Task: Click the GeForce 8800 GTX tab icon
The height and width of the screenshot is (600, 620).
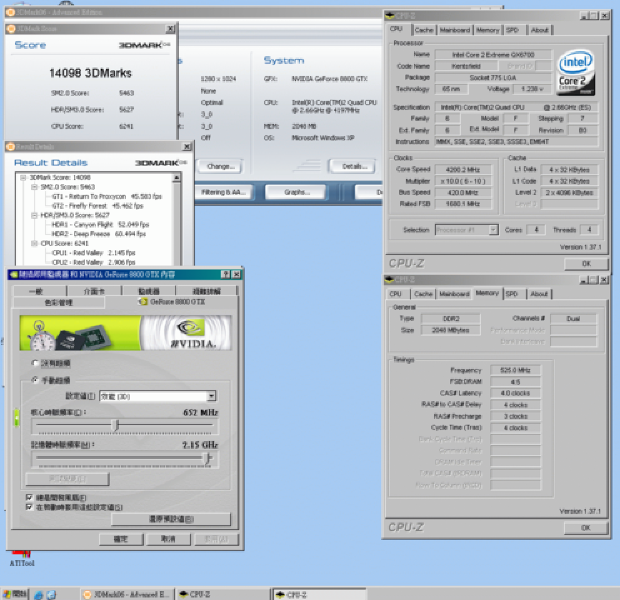Action: pos(143,302)
